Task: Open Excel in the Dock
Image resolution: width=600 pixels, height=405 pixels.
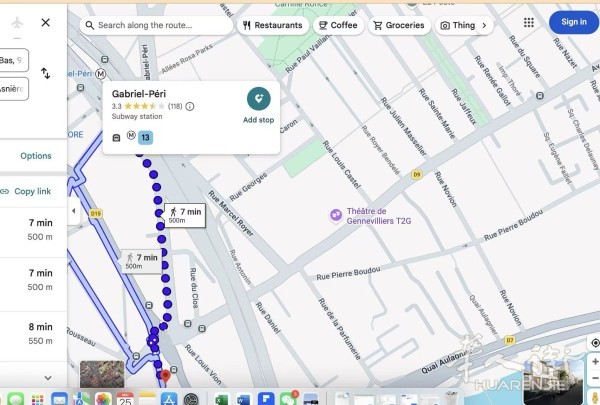Action: point(222,400)
